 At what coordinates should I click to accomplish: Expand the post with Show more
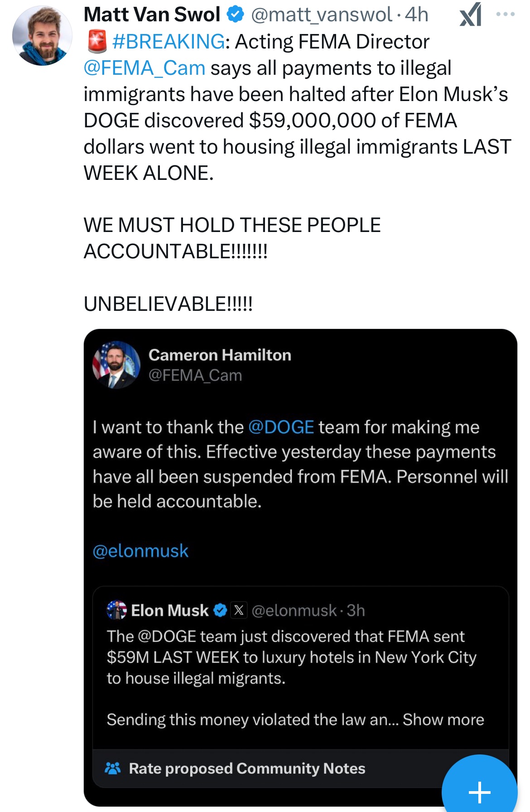click(443, 720)
